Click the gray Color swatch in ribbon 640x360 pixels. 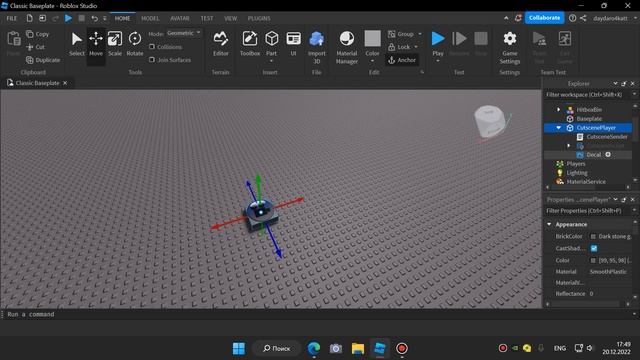372,38
